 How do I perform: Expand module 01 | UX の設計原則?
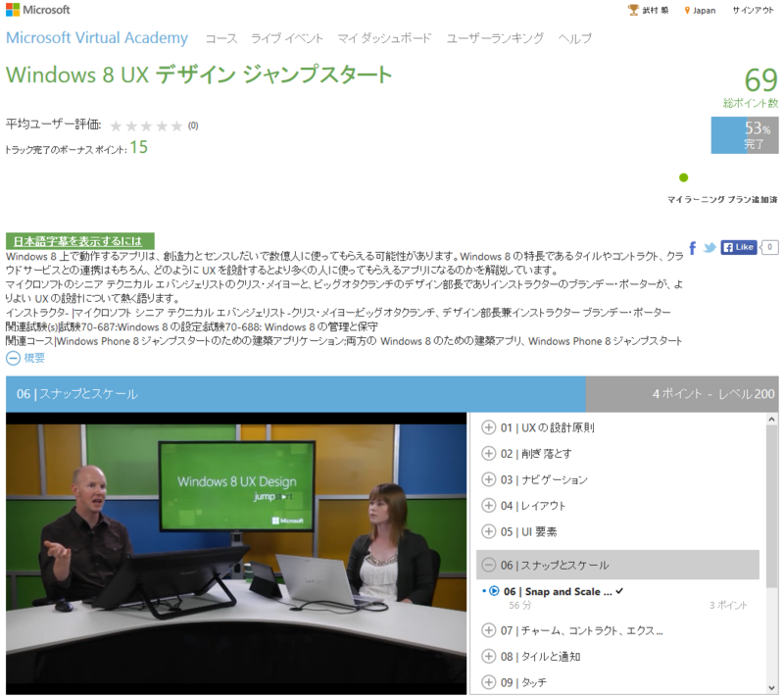point(488,427)
